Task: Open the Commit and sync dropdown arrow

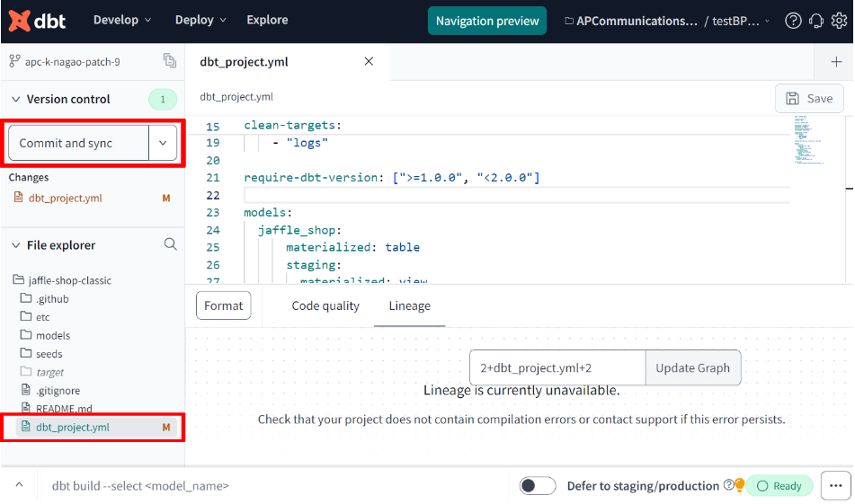Action: [x=163, y=143]
